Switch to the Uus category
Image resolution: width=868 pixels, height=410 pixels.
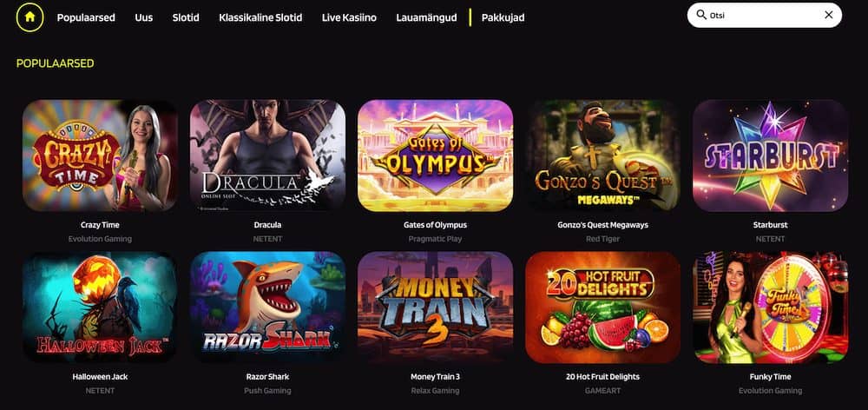144,17
